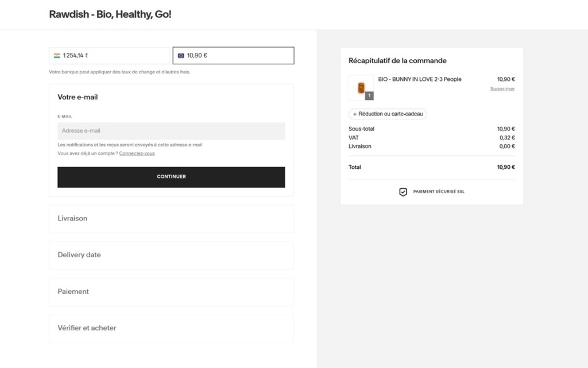This screenshot has width=588, height=368.
Task: Expand the Delivery date section
Action: click(x=171, y=255)
